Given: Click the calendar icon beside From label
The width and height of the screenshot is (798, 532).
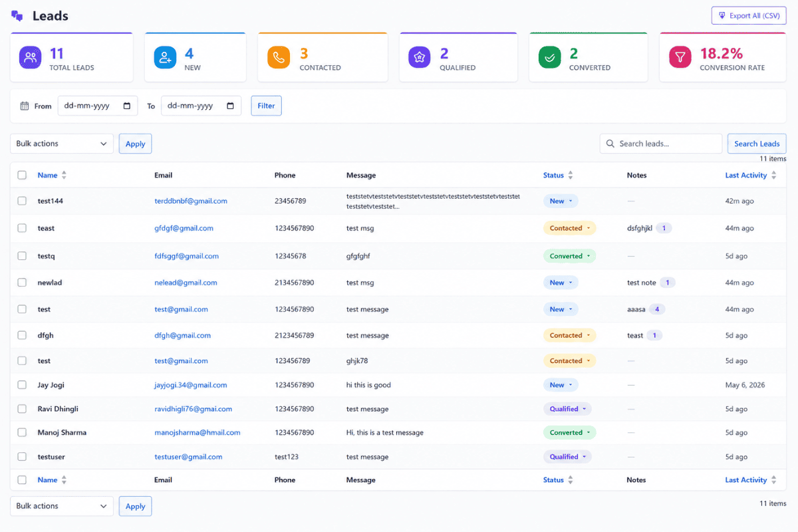Looking at the screenshot, I should pyautogui.click(x=25, y=106).
